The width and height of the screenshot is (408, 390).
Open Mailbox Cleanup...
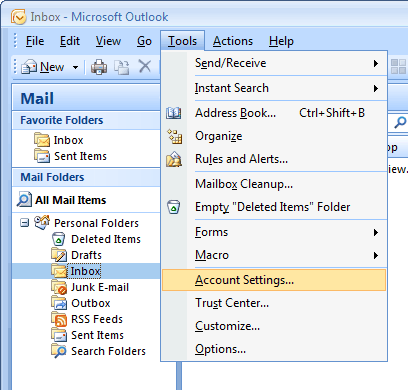274,184
